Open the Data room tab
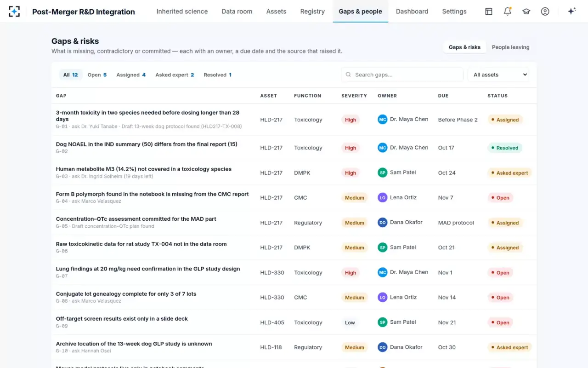 pyautogui.click(x=237, y=11)
